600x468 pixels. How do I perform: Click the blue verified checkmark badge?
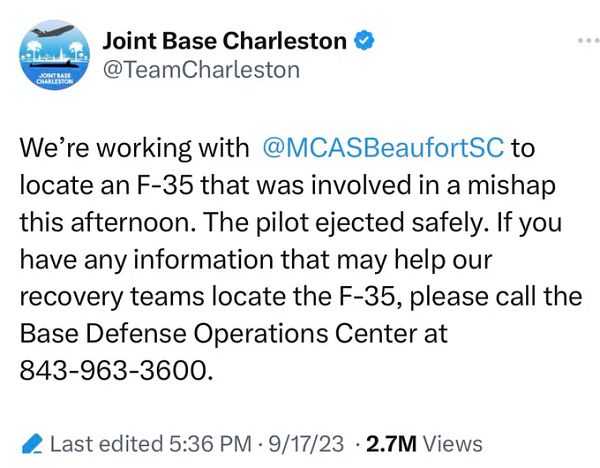click(x=367, y=41)
